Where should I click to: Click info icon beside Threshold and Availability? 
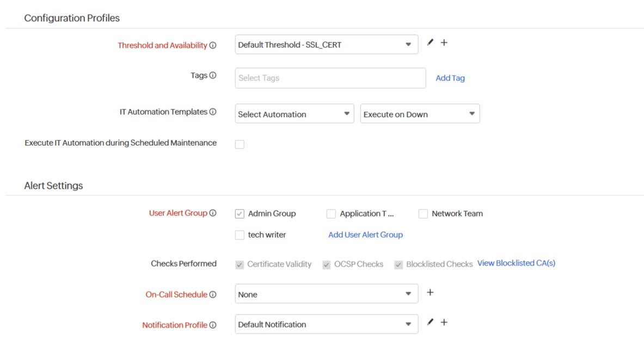(x=213, y=46)
